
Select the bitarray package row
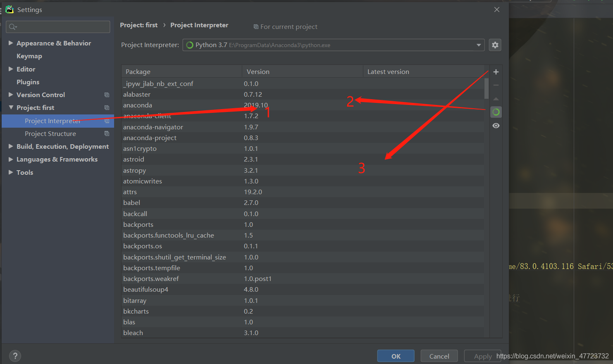click(303, 300)
